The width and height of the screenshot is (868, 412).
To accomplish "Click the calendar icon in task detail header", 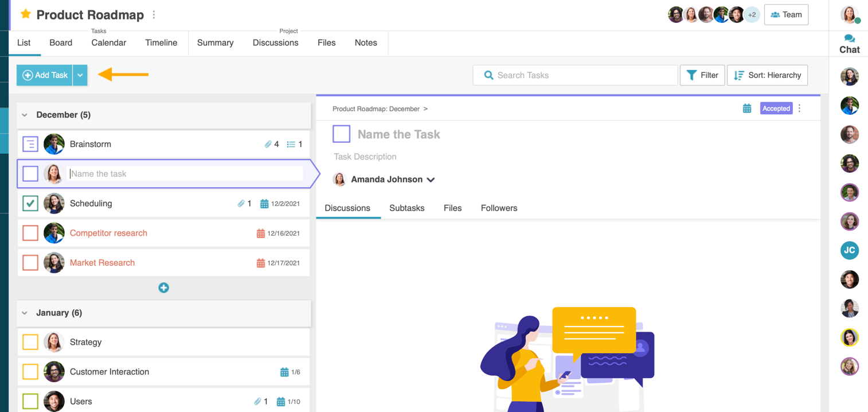I will coord(746,108).
